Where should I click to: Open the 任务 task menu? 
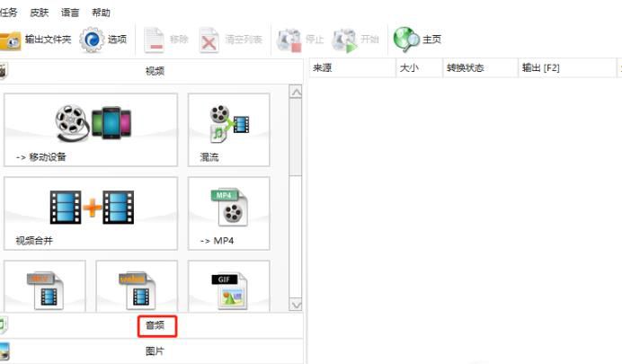[9, 13]
